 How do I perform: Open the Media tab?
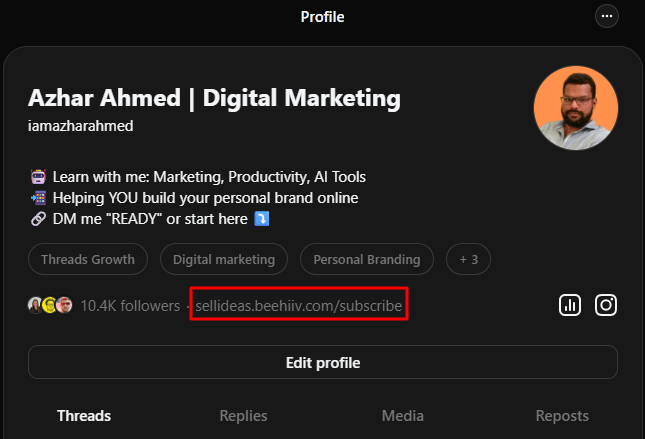pyautogui.click(x=403, y=416)
